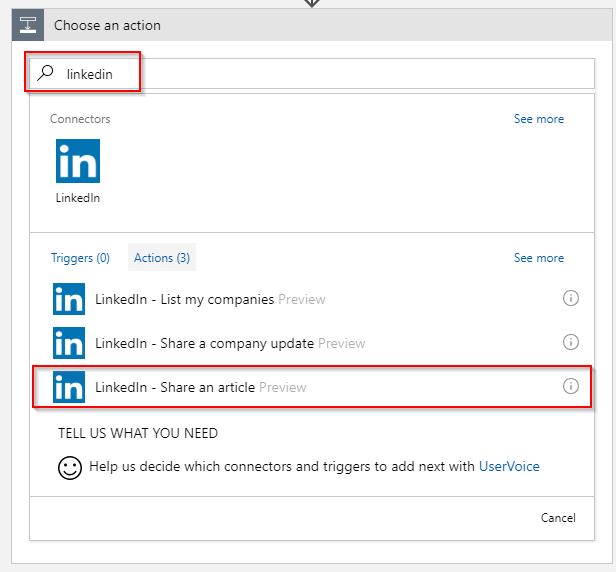Click See more beside Connectors
Screen dimensions: 616x572
(539, 119)
